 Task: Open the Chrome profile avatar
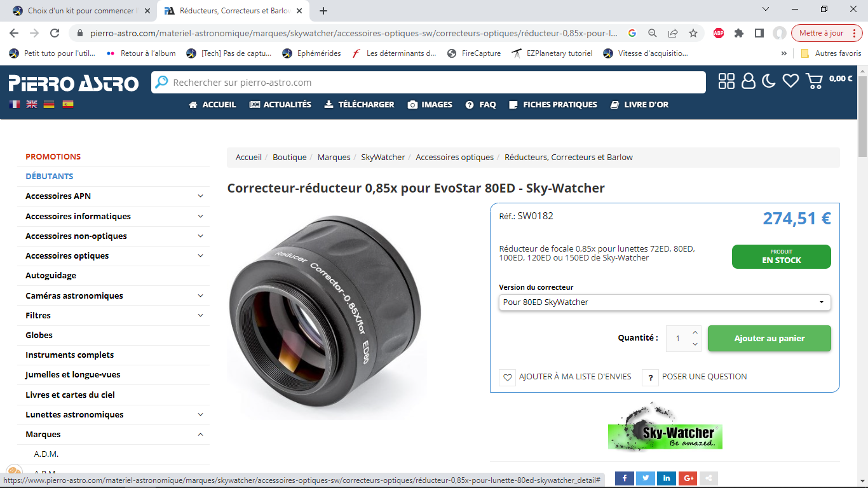point(780,33)
